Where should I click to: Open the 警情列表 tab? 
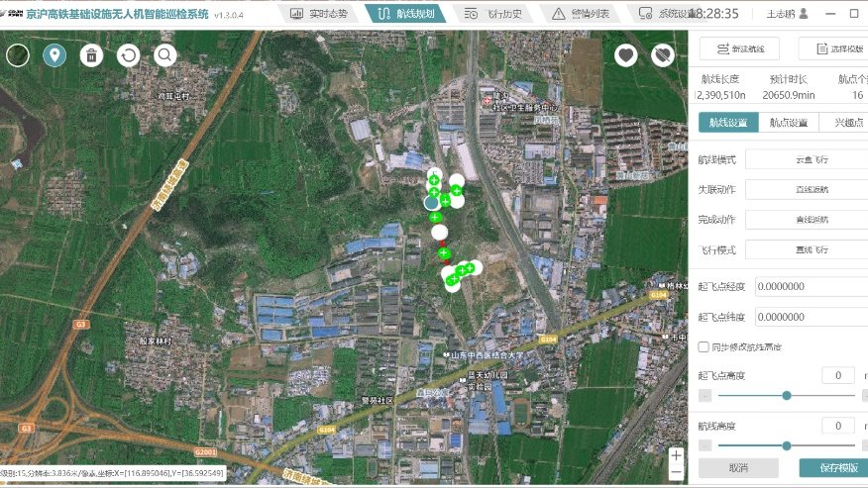581,14
